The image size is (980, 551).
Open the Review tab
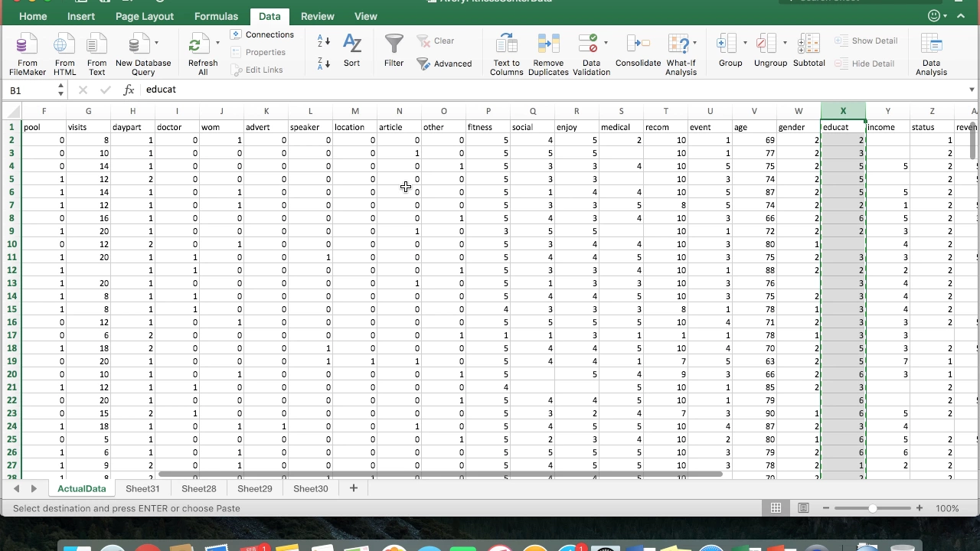(317, 16)
